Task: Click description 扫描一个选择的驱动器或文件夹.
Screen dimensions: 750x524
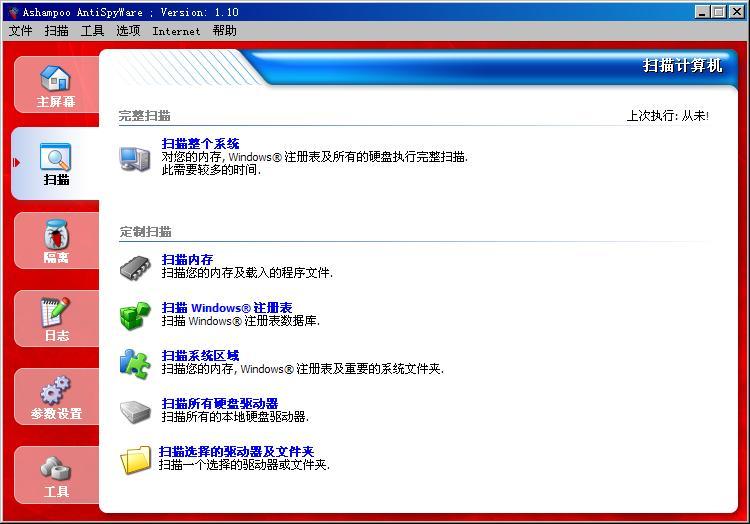Action: pyautogui.click(x=244, y=464)
